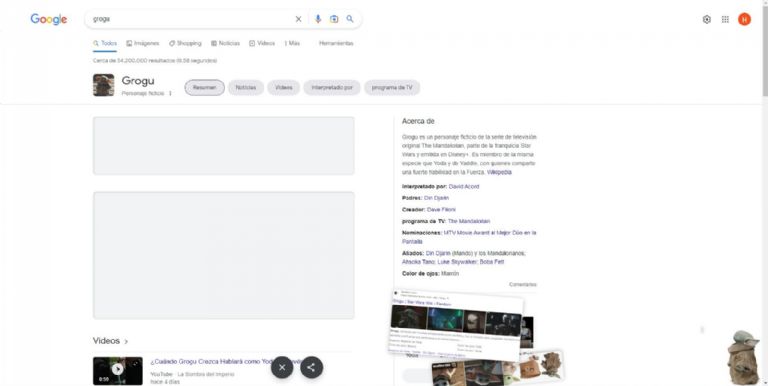Select the Resumen chip
Viewport: 768px width, 386px height.
pyautogui.click(x=204, y=88)
